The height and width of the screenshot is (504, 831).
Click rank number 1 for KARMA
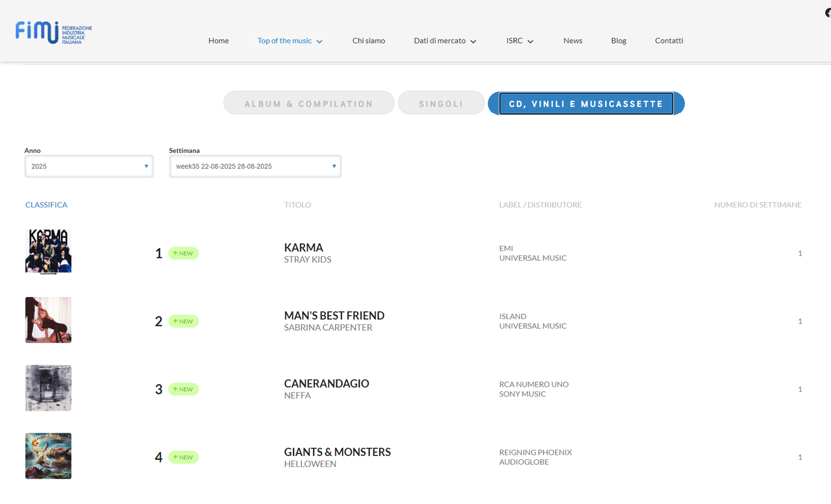pos(159,254)
